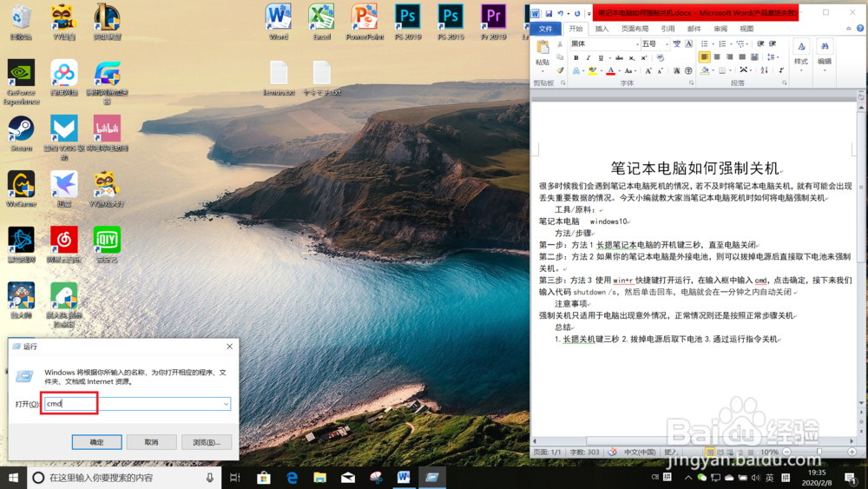Click the Pr 2019 Premiere desktop icon
This screenshot has width=868, height=489.
point(493,23)
